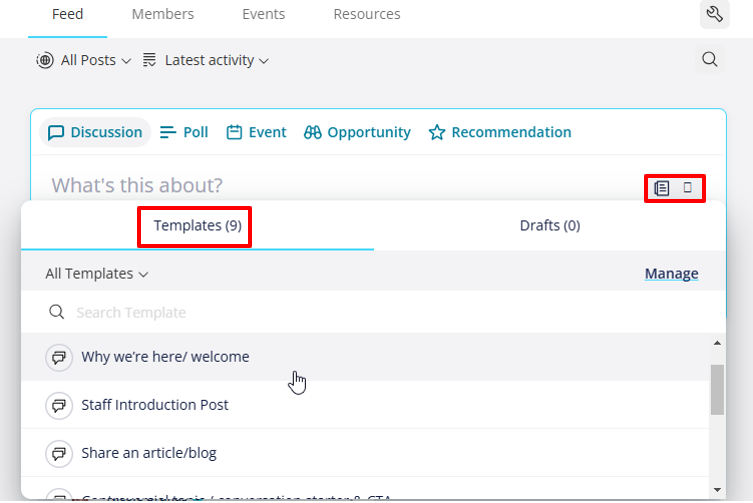Go to the Events tab

(264, 14)
